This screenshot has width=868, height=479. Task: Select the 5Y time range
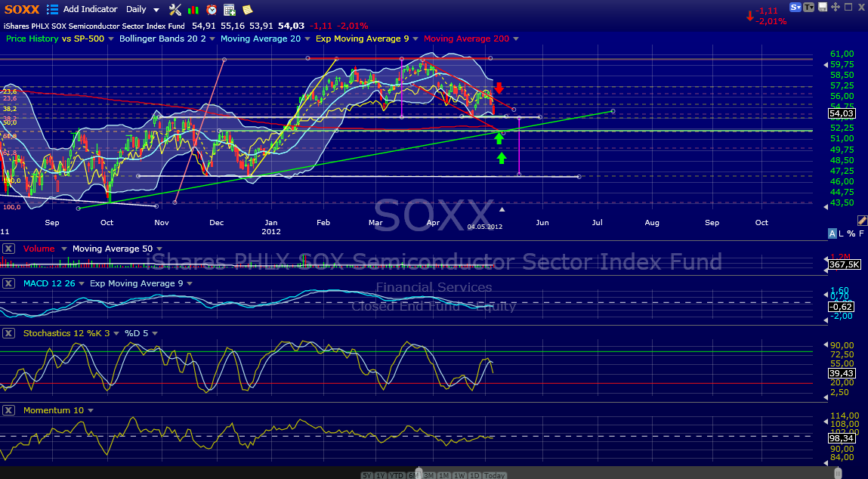click(x=367, y=476)
